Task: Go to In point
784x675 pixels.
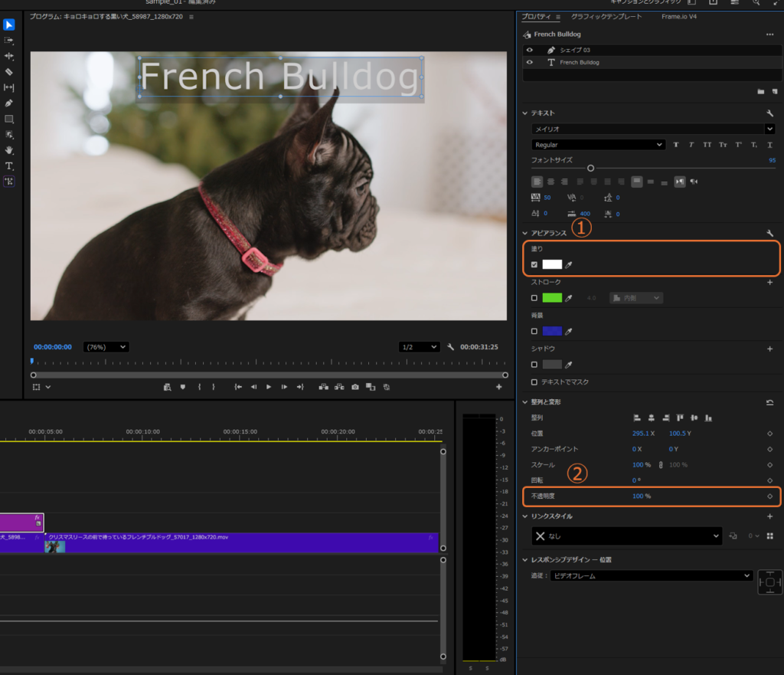Action: coord(238,387)
